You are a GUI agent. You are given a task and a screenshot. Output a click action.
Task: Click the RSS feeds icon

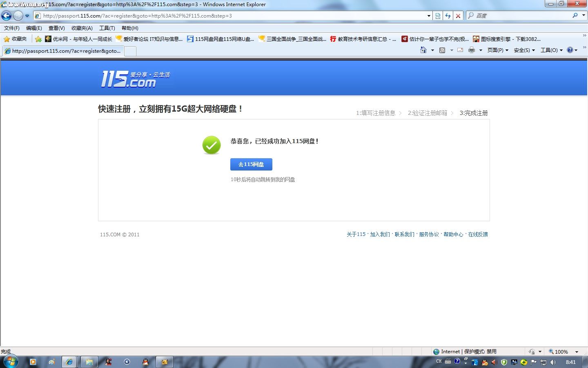tap(442, 50)
